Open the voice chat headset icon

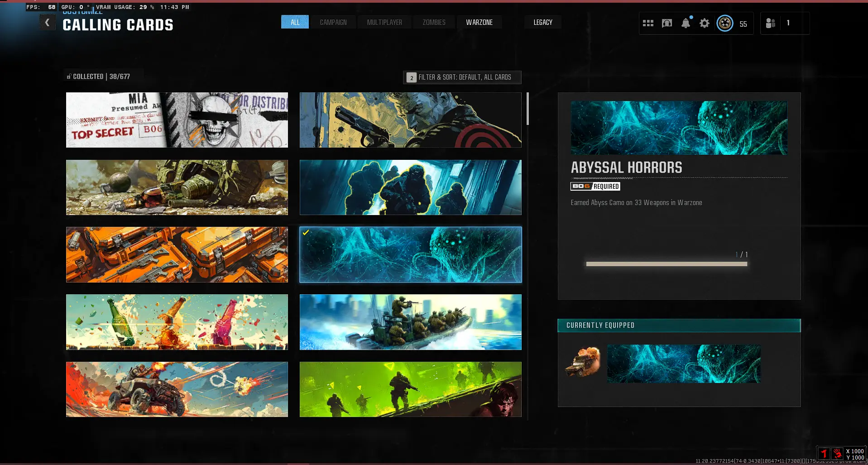(x=667, y=23)
